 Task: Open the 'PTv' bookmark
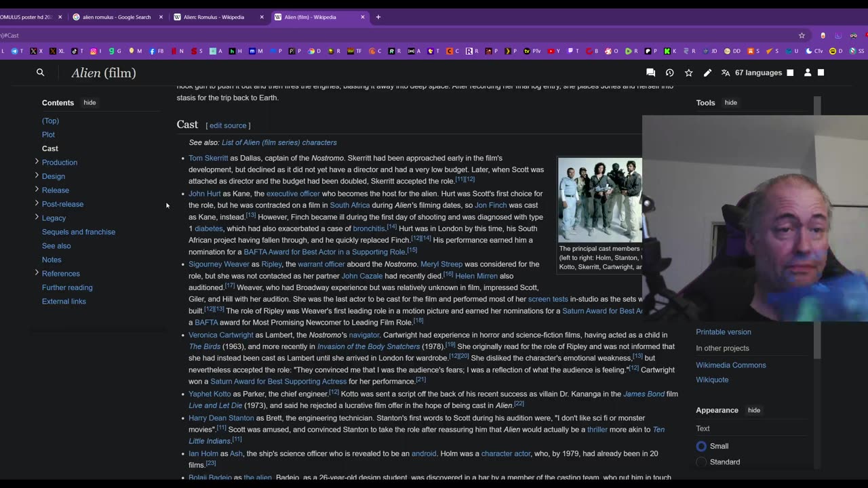(x=532, y=51)
